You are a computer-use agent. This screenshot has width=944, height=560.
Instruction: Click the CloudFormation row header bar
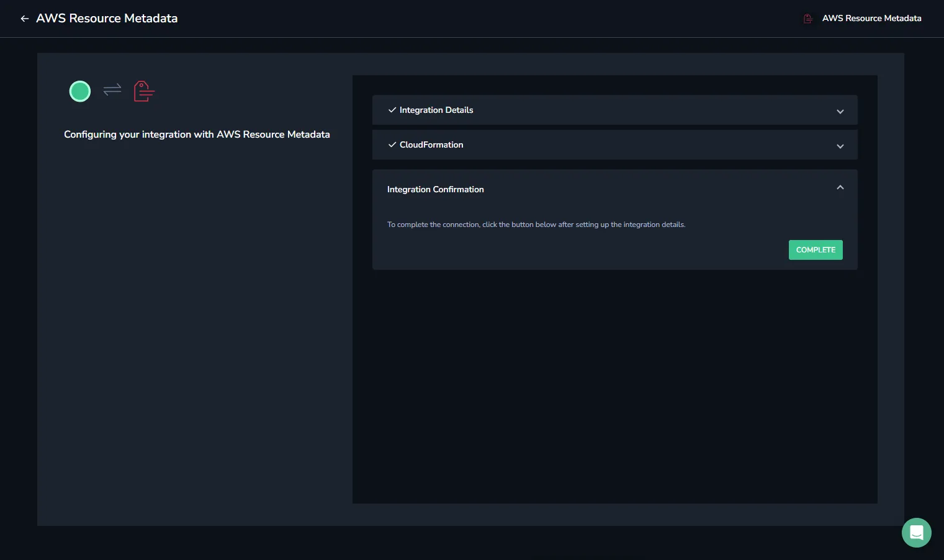pyautogui.click(x=615, y=144)
